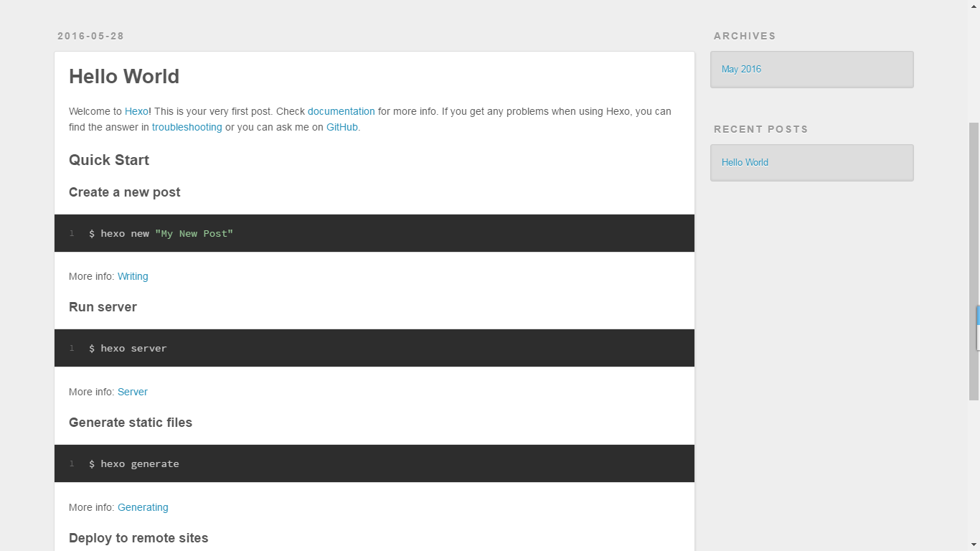Select May 2016 under Archives

[x=741, y=70]
